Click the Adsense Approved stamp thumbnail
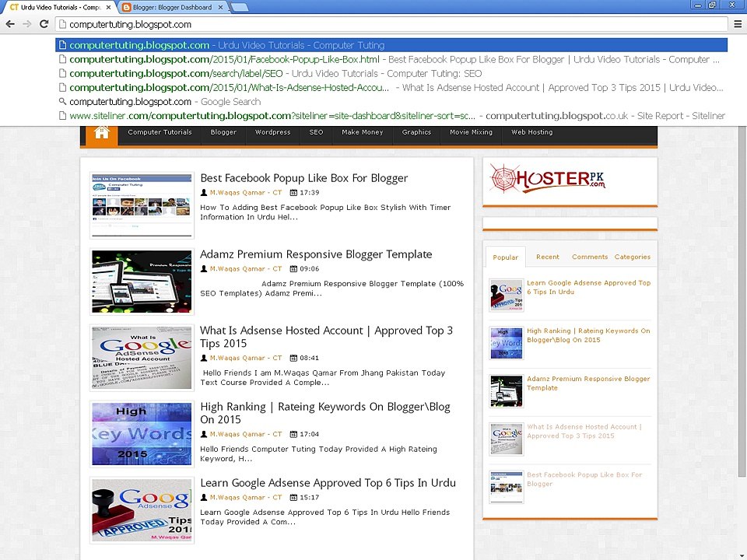 click(x=142, y=510)
